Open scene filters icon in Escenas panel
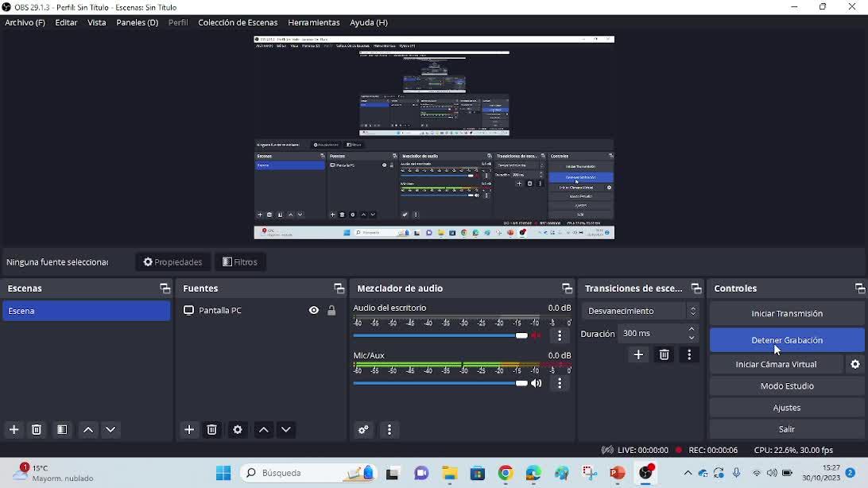The width and height of the screenshot is (868, 488). (62, 429)
